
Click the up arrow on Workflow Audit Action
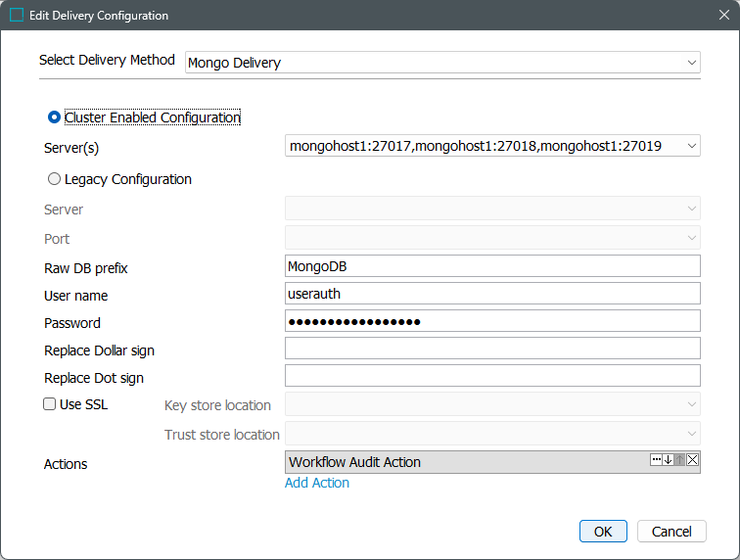[680, 460]
